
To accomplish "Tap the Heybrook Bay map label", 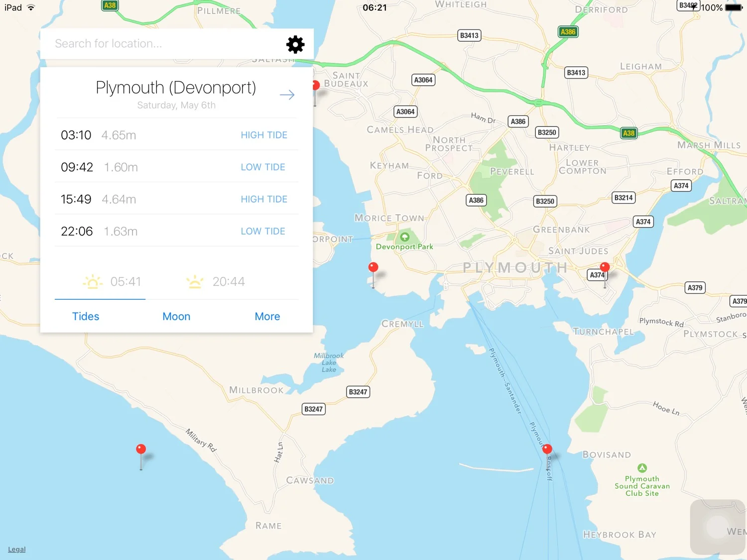I will pos(620,535).
